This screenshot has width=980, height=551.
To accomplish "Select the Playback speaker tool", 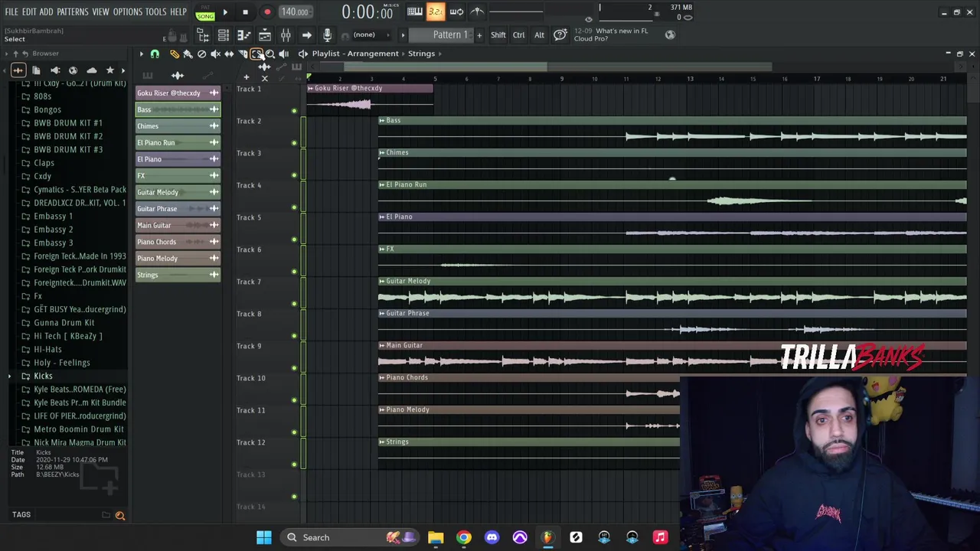I will [x=283, y=54].
